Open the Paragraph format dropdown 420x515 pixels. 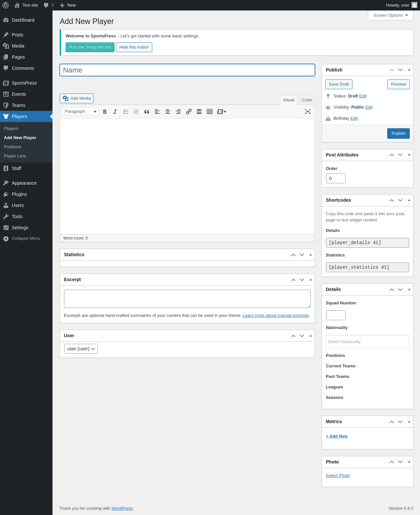click(80, 112)
